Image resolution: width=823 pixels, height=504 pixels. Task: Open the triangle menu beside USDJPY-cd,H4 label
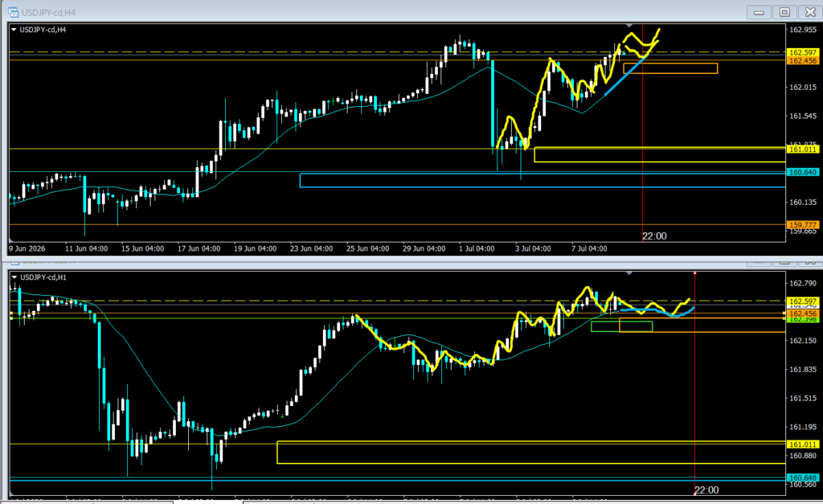[14, 30]
